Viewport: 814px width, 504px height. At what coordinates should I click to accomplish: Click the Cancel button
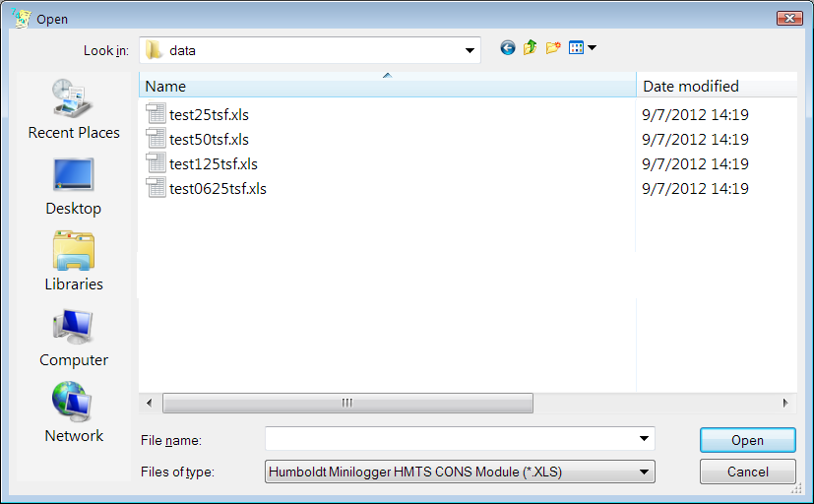(747, 472)
